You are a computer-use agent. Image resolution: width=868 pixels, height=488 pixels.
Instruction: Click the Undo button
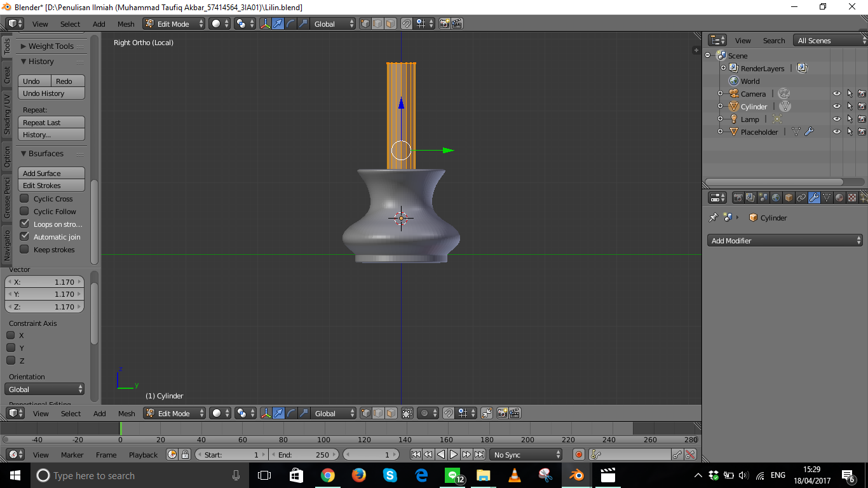pos(34,81)
